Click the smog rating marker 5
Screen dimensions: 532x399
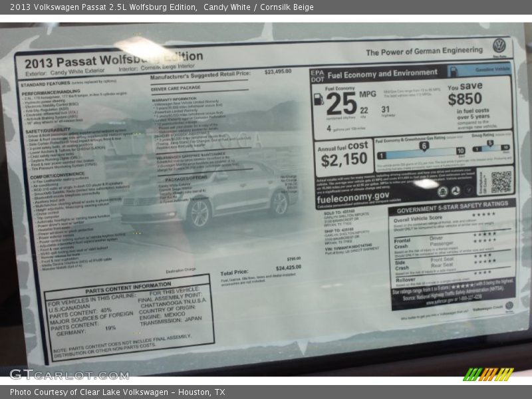coord(490,143)
